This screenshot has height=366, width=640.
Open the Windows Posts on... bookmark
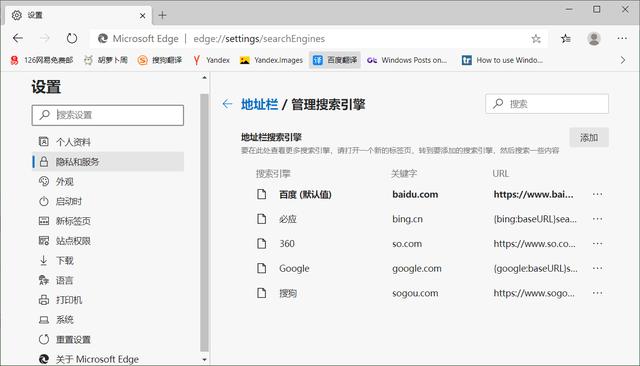coord(407,60)
